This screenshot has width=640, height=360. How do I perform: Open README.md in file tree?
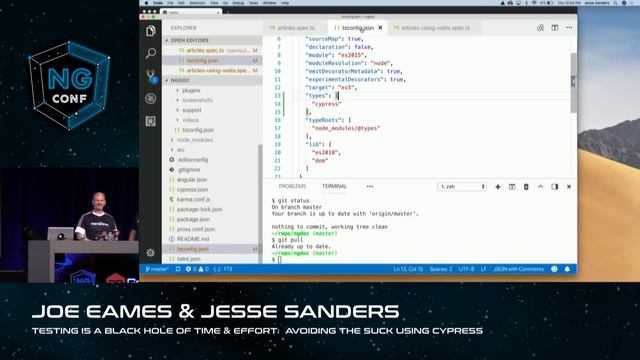point(193,239)
